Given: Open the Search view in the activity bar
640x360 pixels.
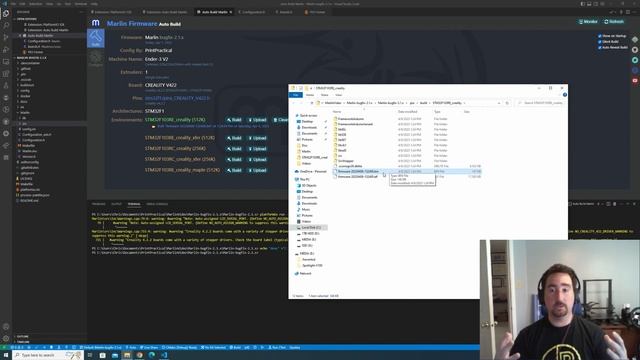Looking at the screenshot, I should point(6,26).
